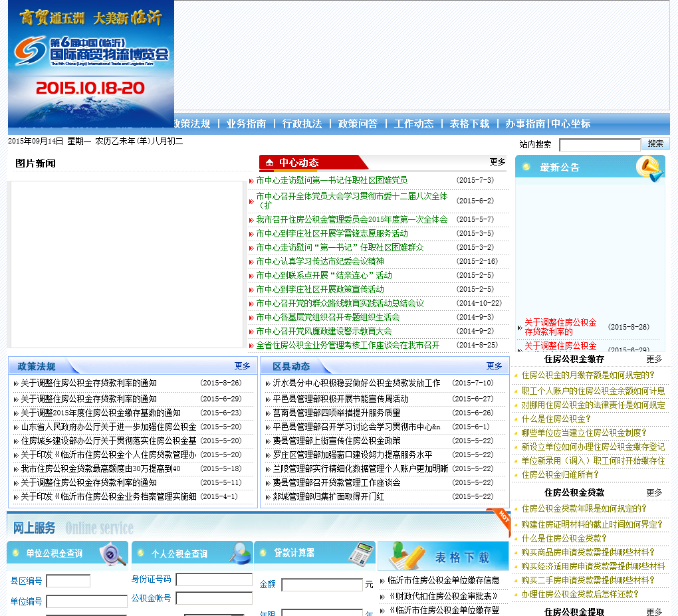Click the 政策法规 panel heading
Viewport: 678px width, 616px height.
37,366
